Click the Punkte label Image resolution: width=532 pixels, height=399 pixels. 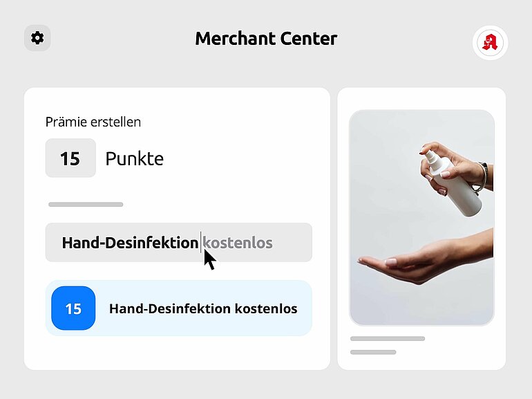point(135,158)
